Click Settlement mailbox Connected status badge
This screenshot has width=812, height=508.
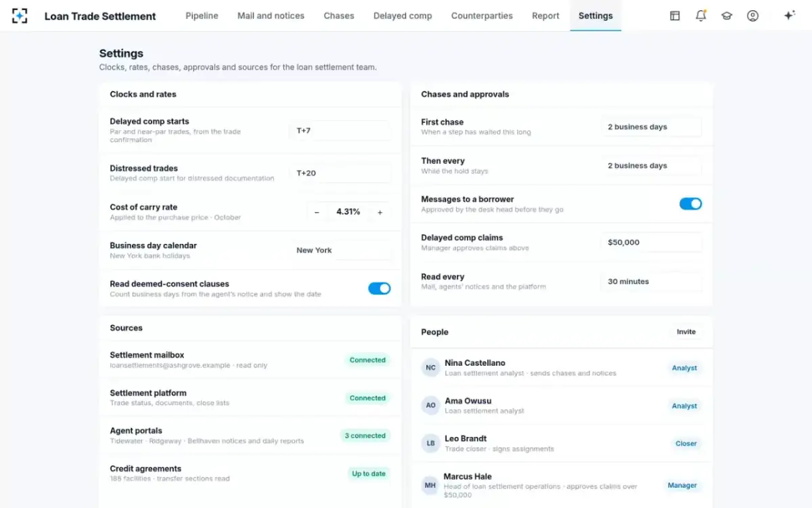[x=367, y=360]
